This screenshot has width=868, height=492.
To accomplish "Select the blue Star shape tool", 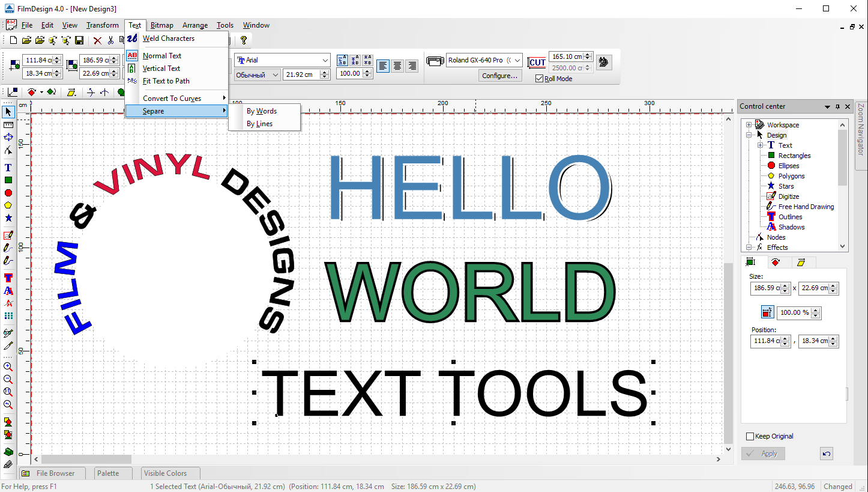I will (x=8, y=218).
